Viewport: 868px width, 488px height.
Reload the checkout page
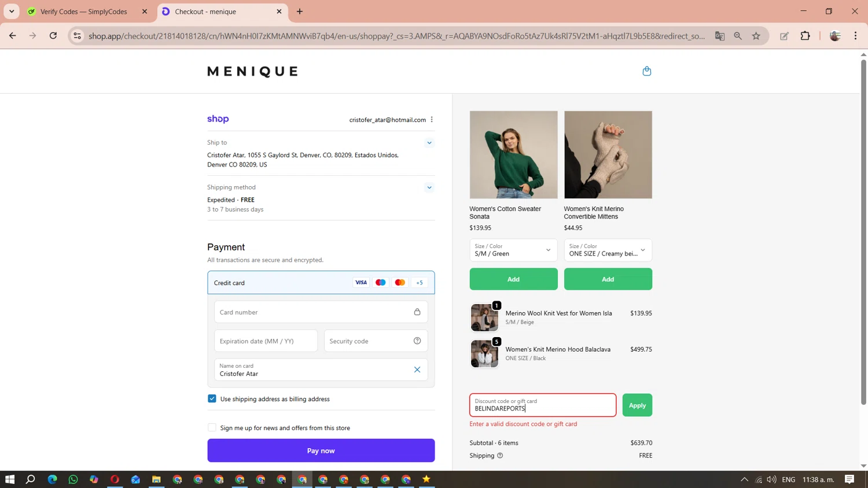pos(53,36)
